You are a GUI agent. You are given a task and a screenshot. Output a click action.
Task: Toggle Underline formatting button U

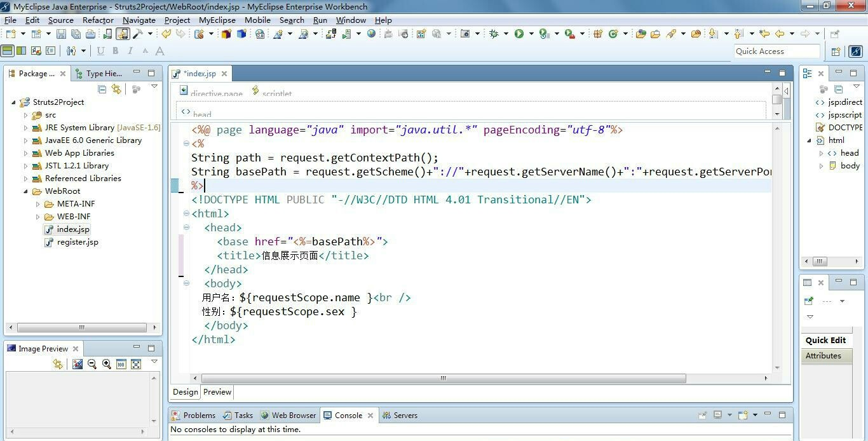(100, 51)
